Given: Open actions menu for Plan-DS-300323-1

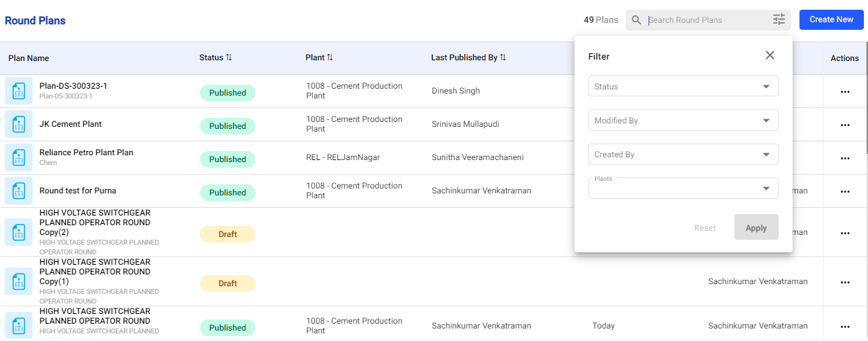Looking at the screenshot, I should tap(844, 92).
